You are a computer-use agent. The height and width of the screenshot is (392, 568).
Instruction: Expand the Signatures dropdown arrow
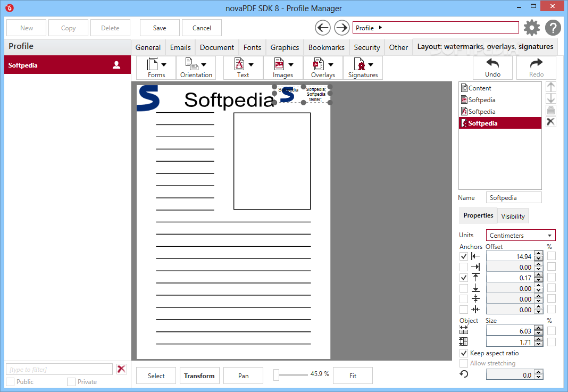pos(371,65)
